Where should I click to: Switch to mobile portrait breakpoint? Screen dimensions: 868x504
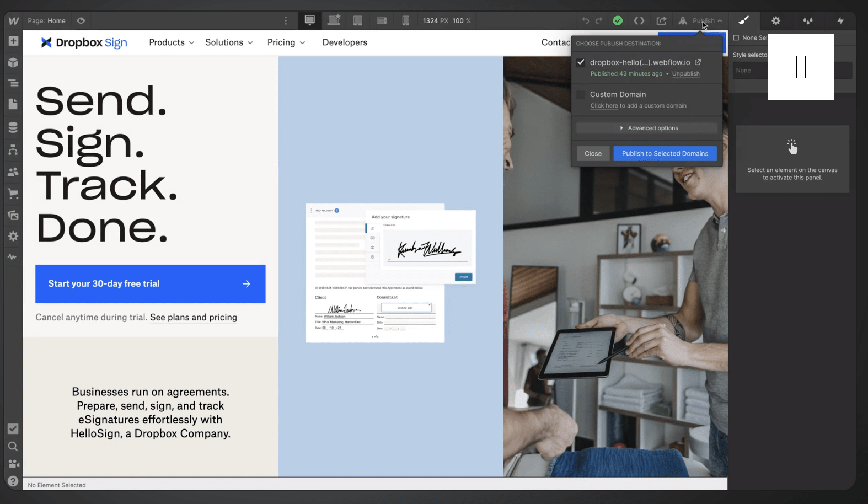(x=405, y=20)
